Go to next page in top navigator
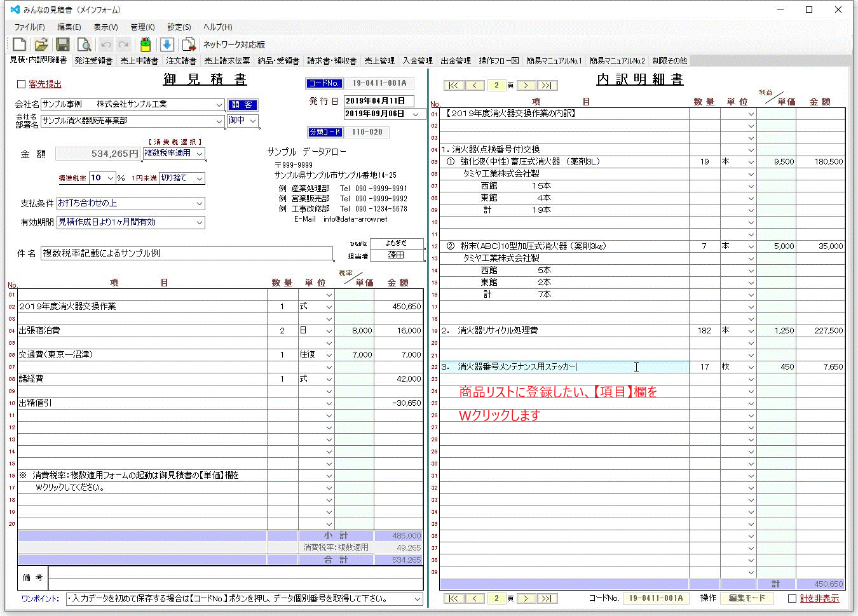The image size is (858, 616). point(526,85)
